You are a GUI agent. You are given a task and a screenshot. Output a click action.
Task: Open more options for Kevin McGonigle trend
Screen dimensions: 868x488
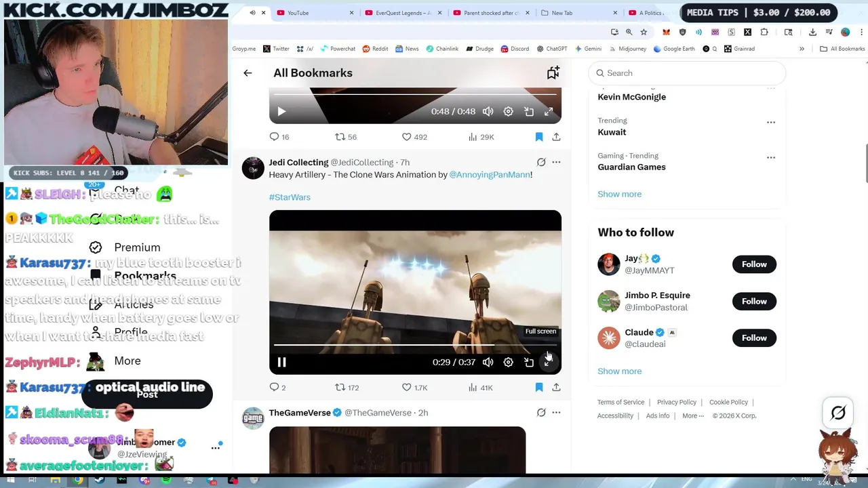point(770,88)
